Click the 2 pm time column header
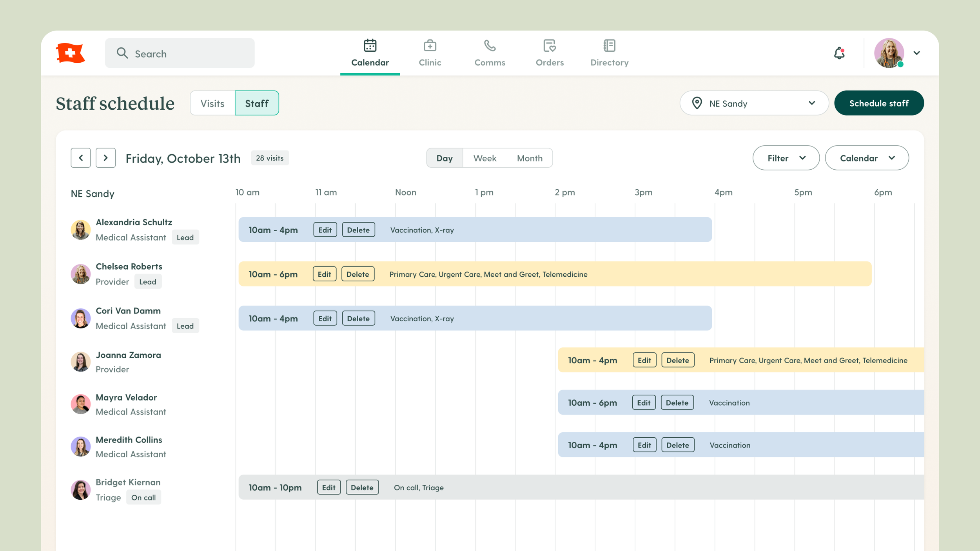 (x=564, y=192)
